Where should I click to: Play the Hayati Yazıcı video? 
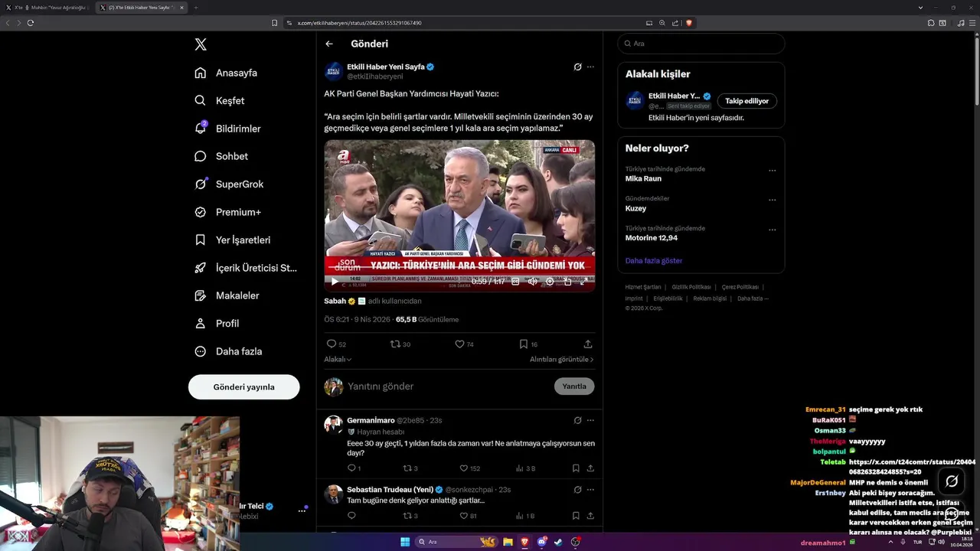[334, 282]
